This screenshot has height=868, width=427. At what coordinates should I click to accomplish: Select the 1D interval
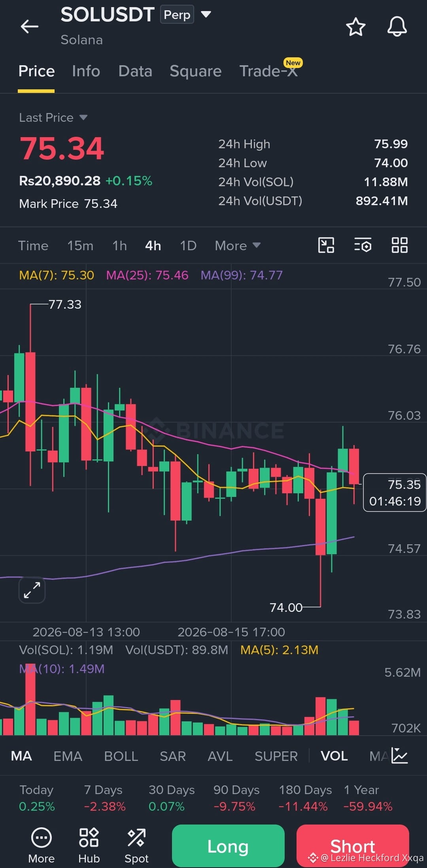coord(188,245)
